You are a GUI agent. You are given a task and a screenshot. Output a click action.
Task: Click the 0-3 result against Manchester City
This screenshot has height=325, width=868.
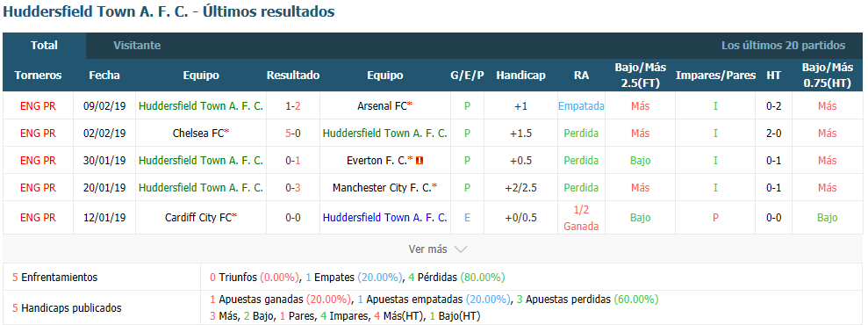tap(293, 188)
